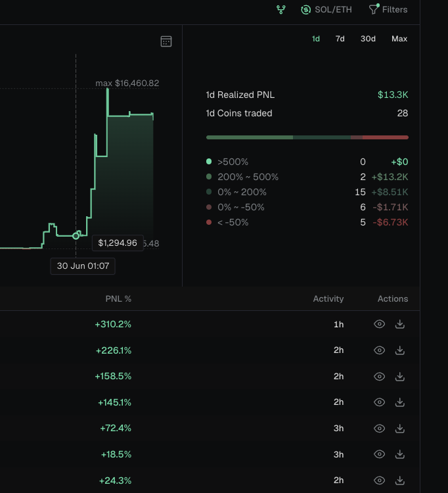Click the 0% ~ 200% legend label
Screen dimensions: 448x493
click(x=242, y=192)
